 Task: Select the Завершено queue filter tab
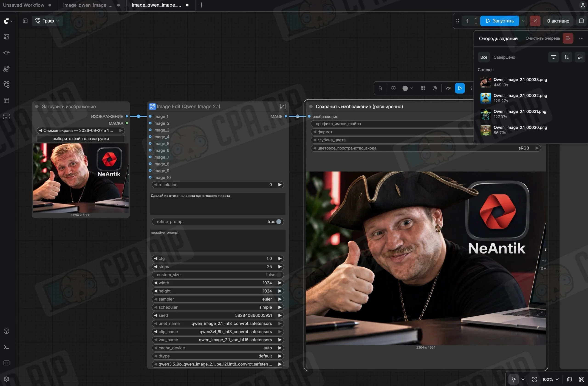coord(504,57)
